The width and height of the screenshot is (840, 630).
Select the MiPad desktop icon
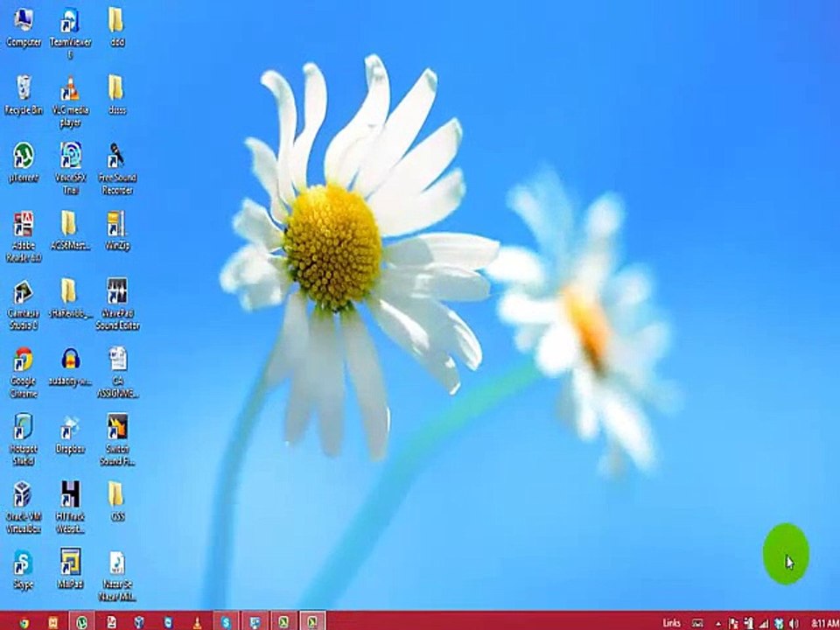(70, 569)
